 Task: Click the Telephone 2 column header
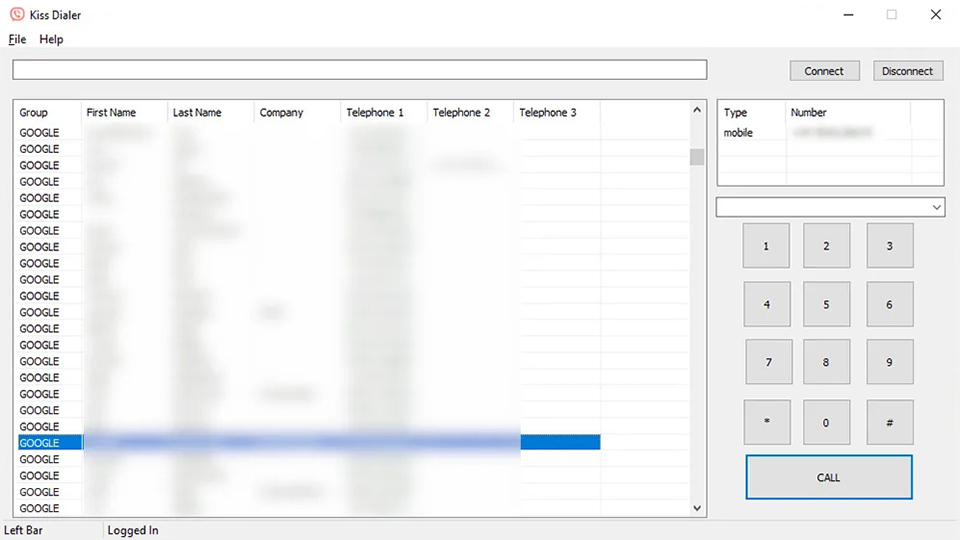pos(470,113)
